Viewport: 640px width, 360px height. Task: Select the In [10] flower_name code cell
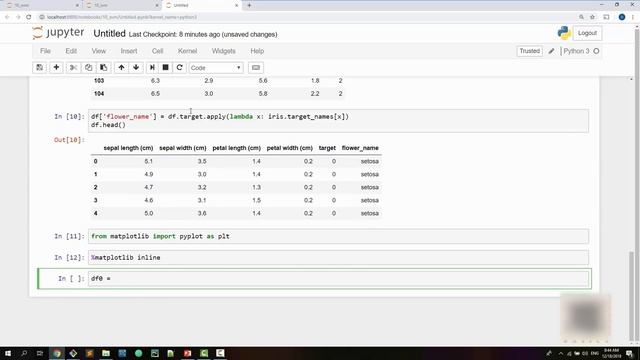(338, 120)
